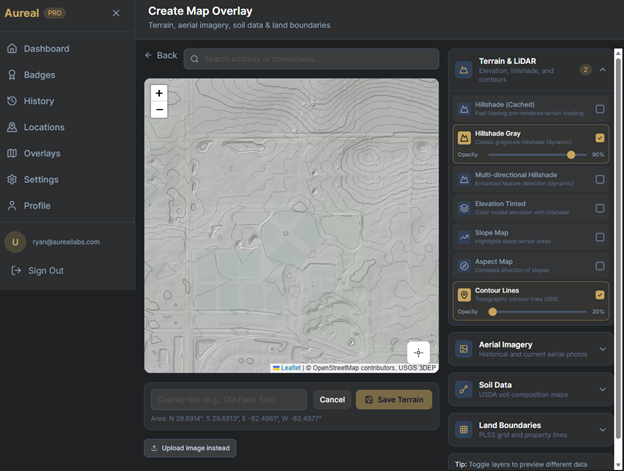Click the Cancel button
624x471 pixels.
tap(332, 399)
